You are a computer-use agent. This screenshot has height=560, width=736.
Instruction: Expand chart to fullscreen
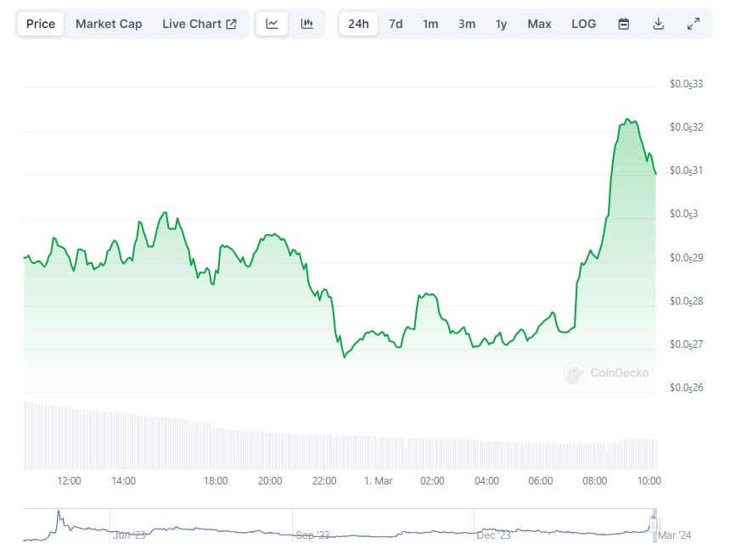click(693, 24)
